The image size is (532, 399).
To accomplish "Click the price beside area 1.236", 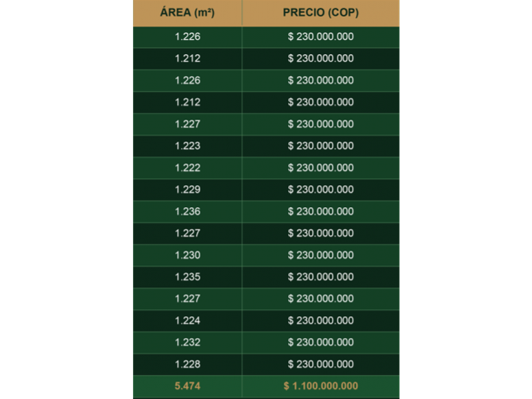I will click(320, 212).
